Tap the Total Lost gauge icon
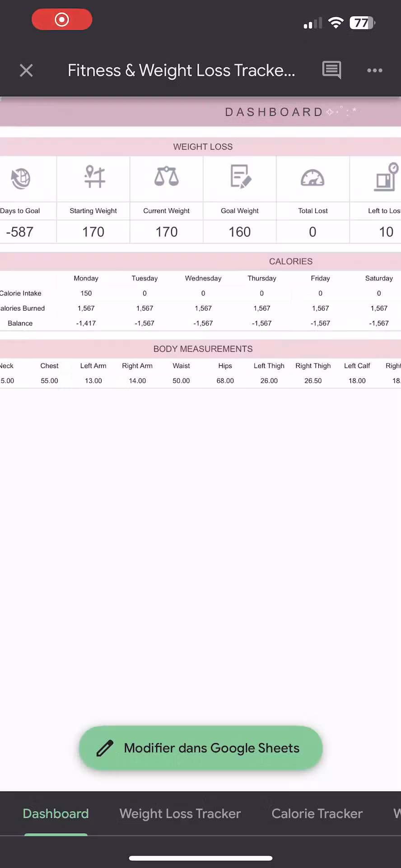Image resolution: width=401 pixels, height=868 pixels. [x=312, y=178]
